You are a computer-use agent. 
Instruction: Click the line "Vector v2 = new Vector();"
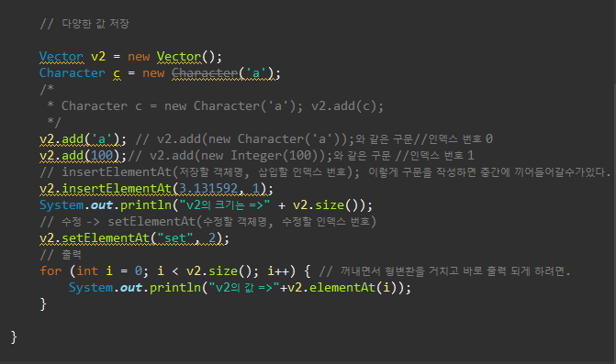(x=130, y=57)
